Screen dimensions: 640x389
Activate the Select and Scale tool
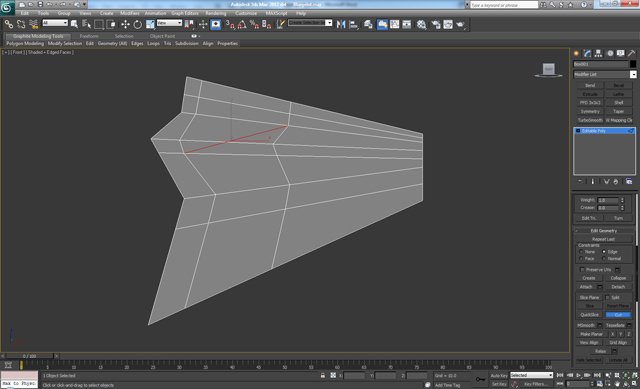(x=150, y=24)
